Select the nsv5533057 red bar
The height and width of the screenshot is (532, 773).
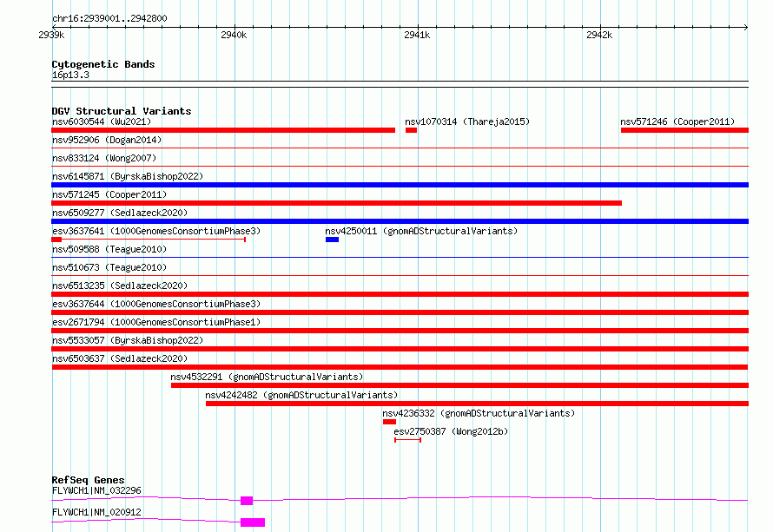click(x=400, y=349)
